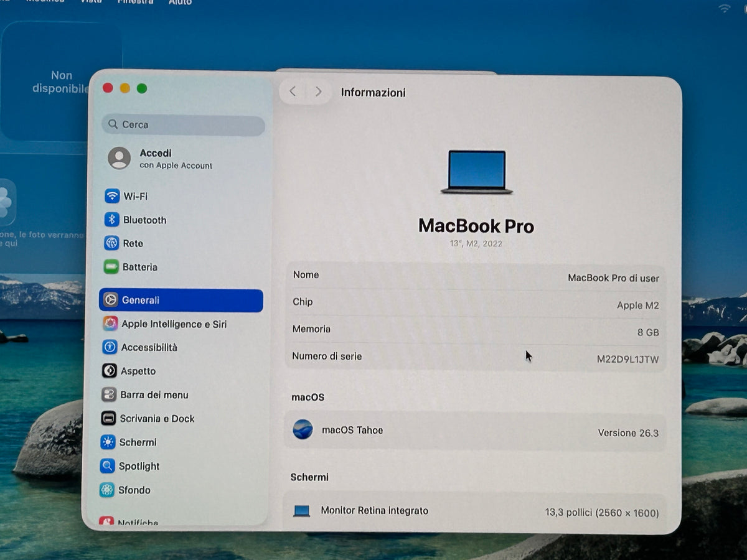Click the Generali gear icon

(110, 300)
